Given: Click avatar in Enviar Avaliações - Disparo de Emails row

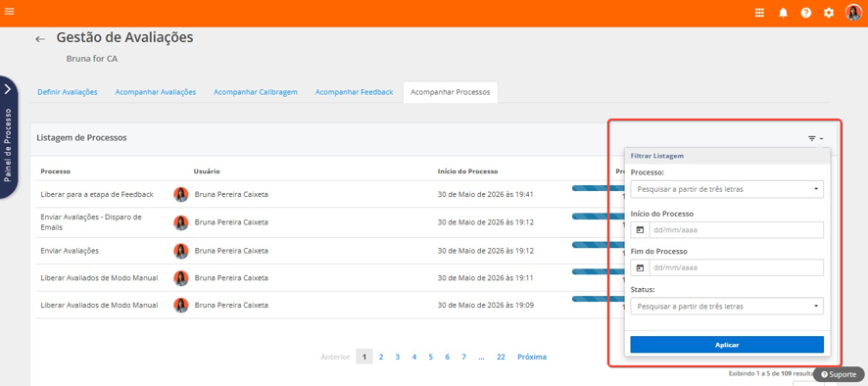Looking at the screenshot, I should pyautogui.click(x=181, y=222).
